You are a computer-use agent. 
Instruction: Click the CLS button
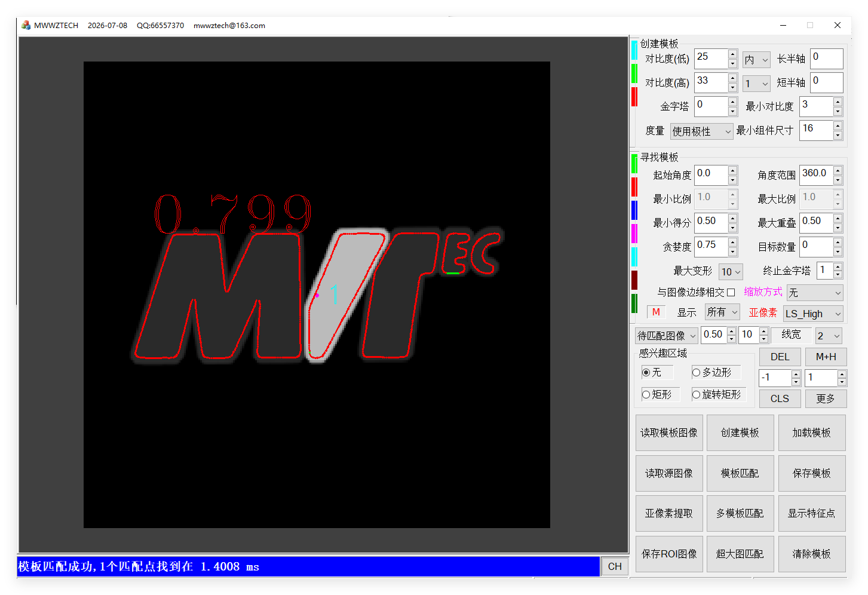coord(780,398)
